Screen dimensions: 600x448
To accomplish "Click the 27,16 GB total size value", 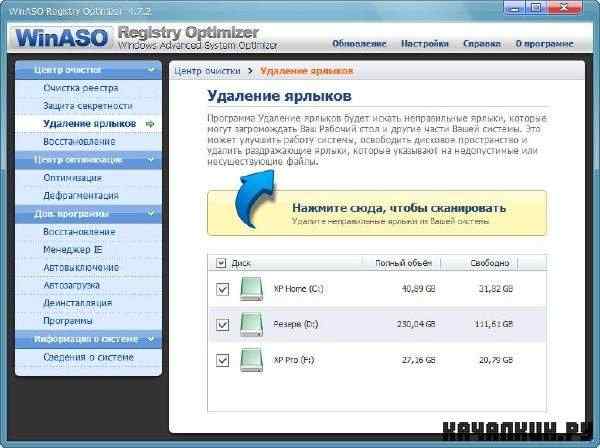I will [x=418, y=360].
